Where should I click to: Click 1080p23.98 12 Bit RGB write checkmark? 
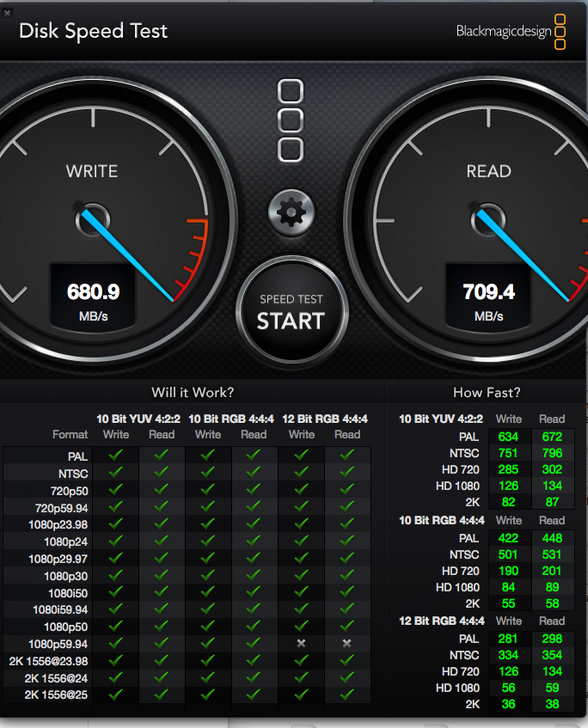pyautogui.click(x=301, y=523)
